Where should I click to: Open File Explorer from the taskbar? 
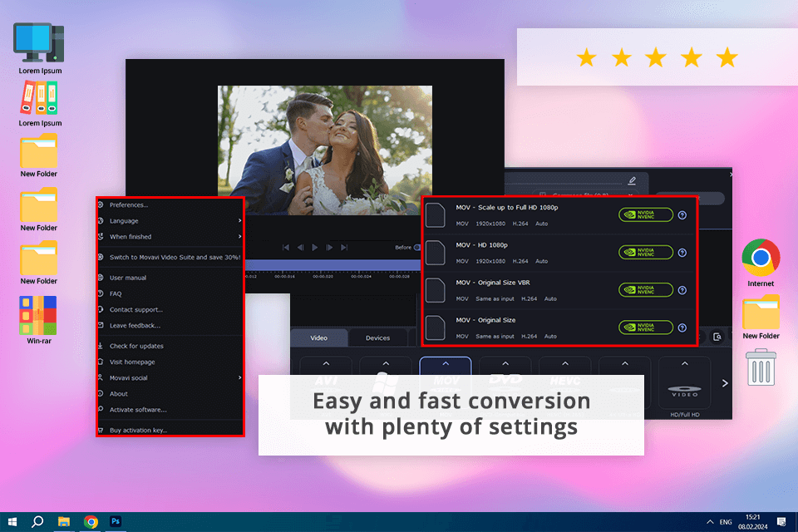[x=64, y=522]
